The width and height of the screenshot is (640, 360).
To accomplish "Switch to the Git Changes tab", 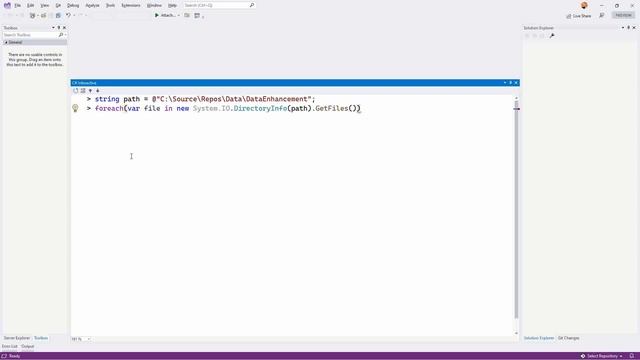I will pyautogui.click(x=569, y=338).
